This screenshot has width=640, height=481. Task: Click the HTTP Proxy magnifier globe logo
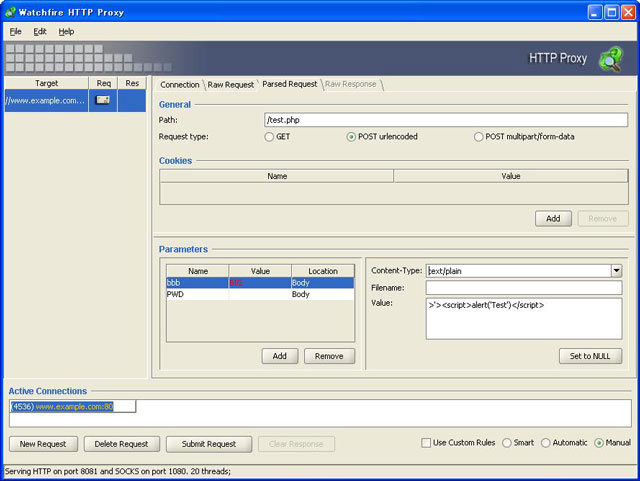click(x=610, y=60)
